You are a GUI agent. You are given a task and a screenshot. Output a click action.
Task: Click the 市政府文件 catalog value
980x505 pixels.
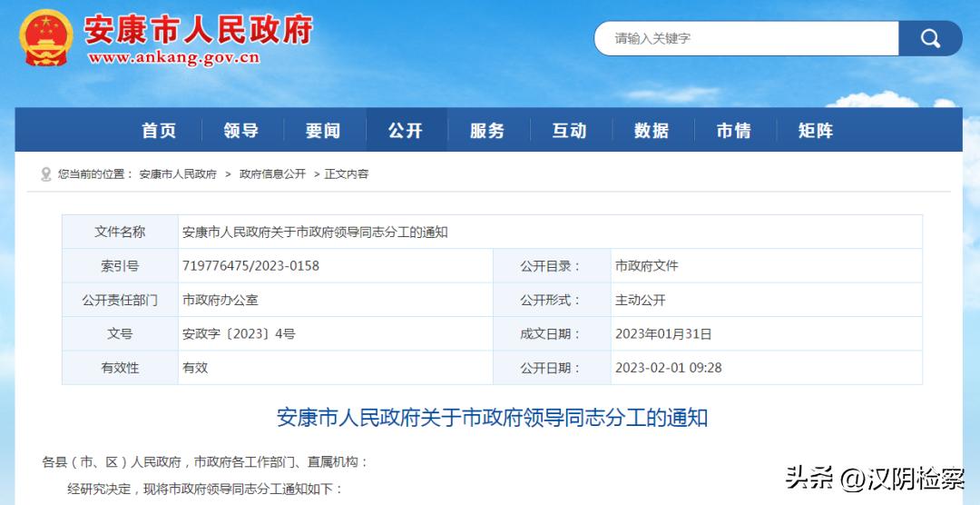[646, 266]
